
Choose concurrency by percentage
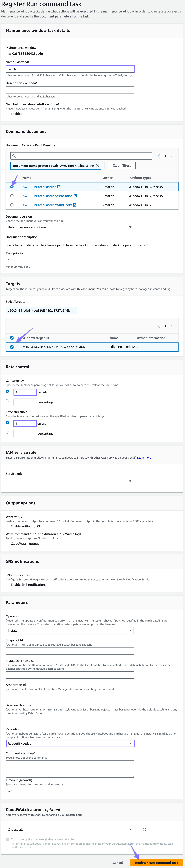pos(7,401)
